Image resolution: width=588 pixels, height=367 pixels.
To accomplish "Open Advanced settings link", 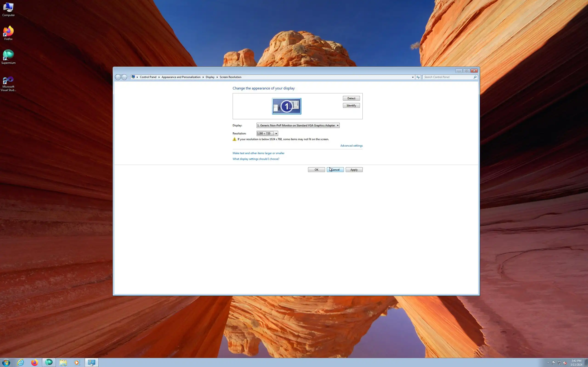I will [351, 146].
